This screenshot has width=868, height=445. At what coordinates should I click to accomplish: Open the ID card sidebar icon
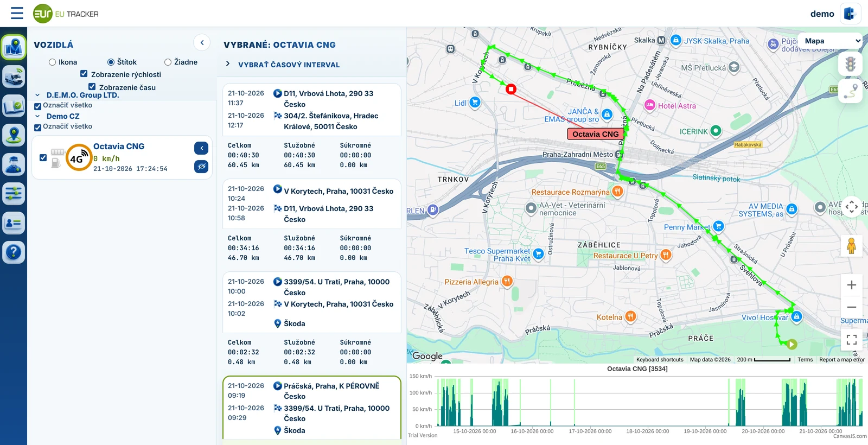(x=14, y=223)
